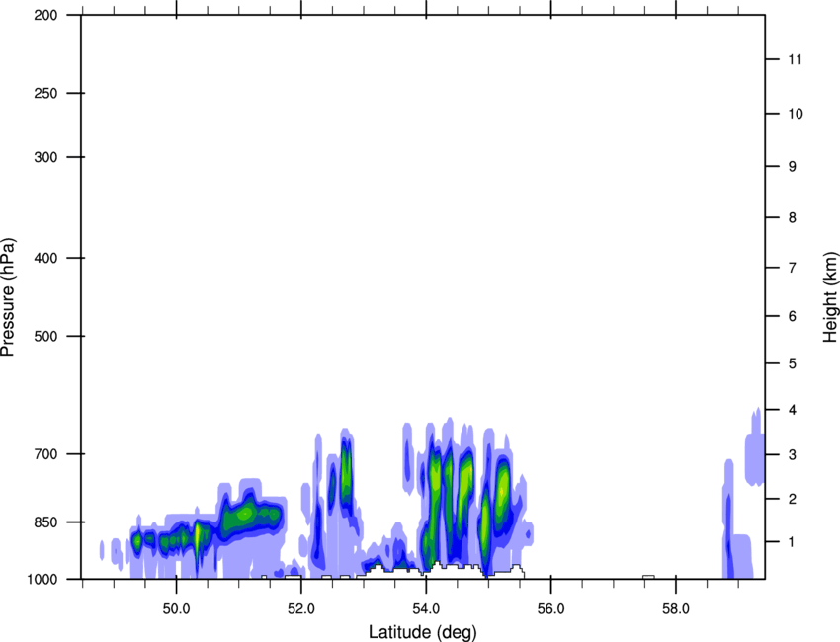Pick the 6 km height label
Image resolution: width=840 pixels, height=642 pixels.
click(793, 316)
